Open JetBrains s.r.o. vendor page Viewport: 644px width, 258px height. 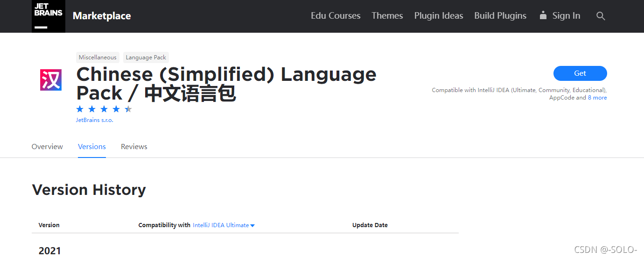(x=95, y=120)
